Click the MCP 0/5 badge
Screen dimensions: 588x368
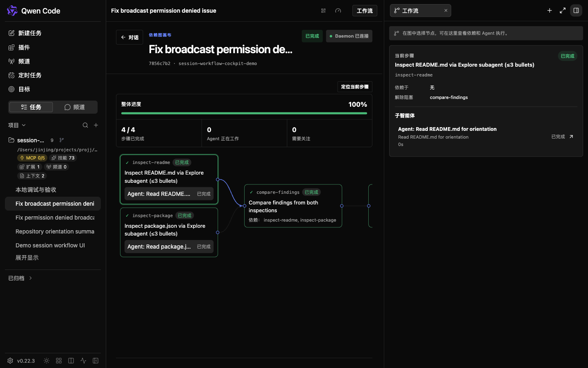(32, 158)
